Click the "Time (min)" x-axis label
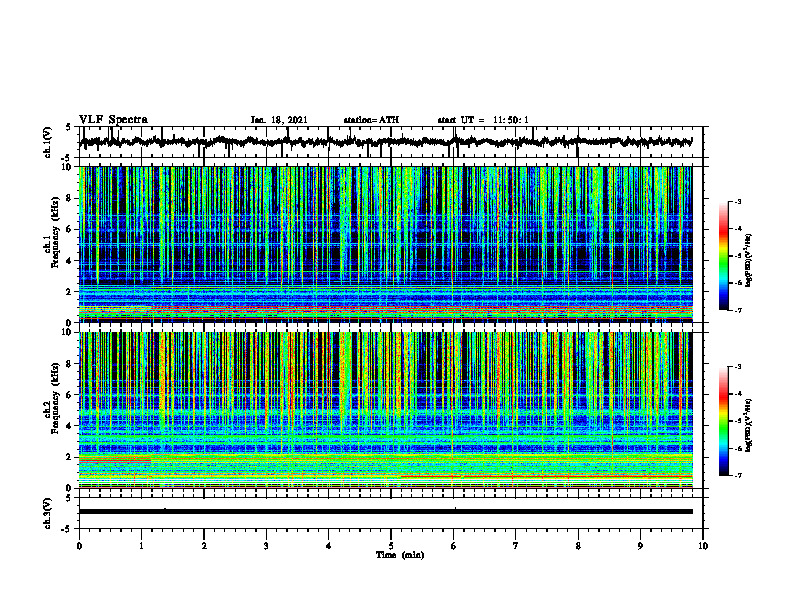The height and width of the screenshot is (612, 792). [x=400, y=555]
